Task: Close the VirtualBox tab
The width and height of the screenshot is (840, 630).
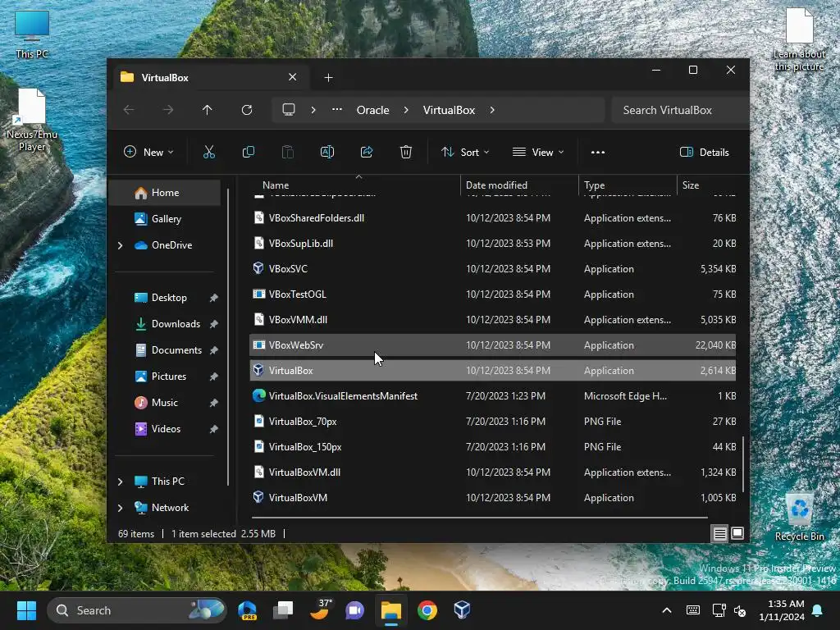Action: pyautogui.click(x=293, y=77)
